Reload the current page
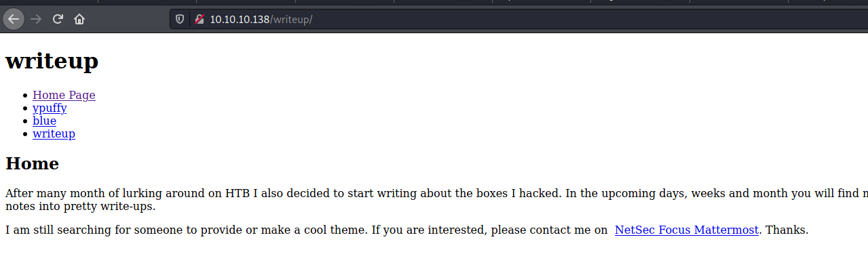 pyautogui.click(x=58, y=19)
